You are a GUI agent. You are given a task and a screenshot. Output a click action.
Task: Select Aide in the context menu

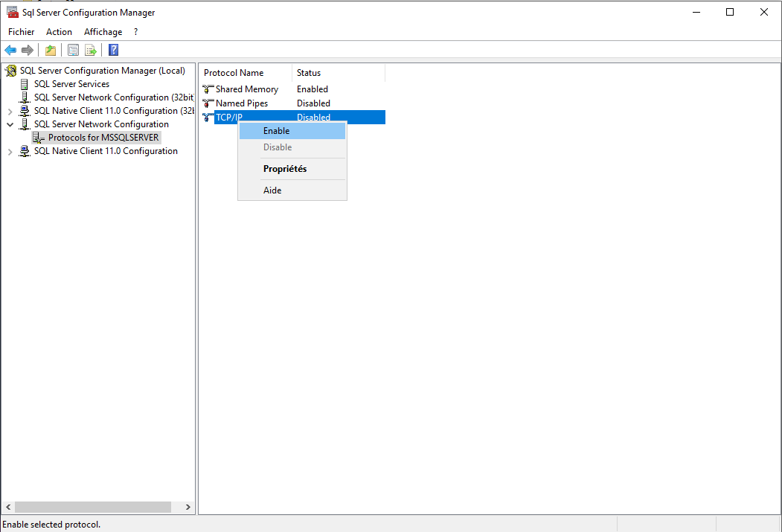pos(272,190)
